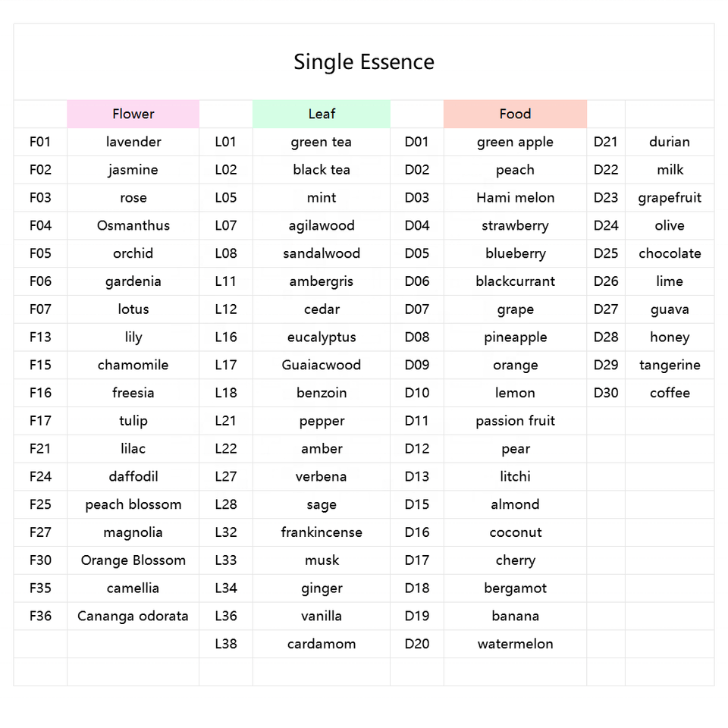The image size is (728, 728).
Task: Select the Hami melon cell
Action: (x=515, y=198)
